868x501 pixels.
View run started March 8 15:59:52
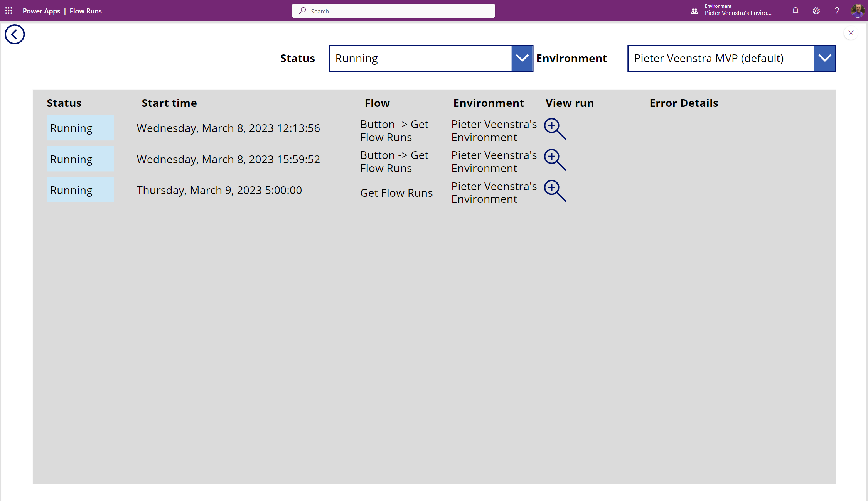555,160
